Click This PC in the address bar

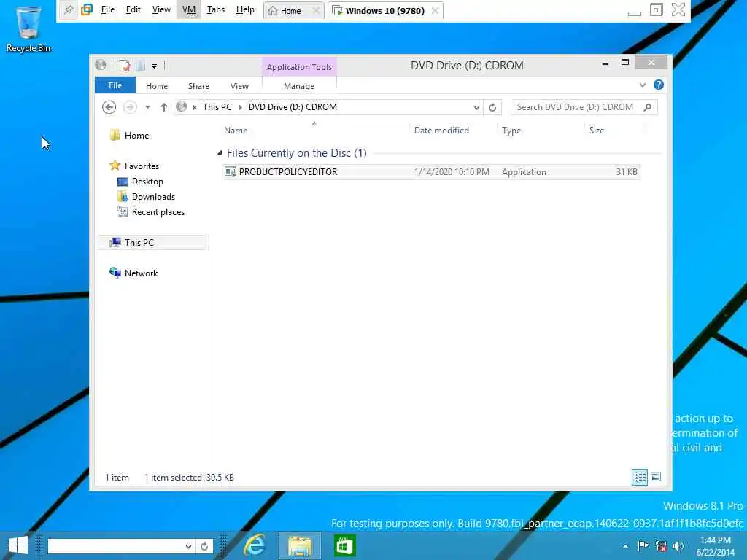(x=217, y=107)
